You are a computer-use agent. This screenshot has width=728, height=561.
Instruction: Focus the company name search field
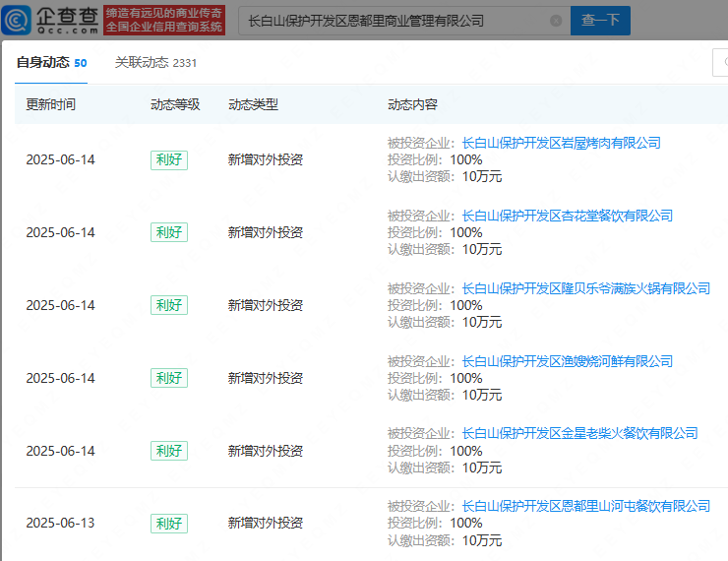404,21
